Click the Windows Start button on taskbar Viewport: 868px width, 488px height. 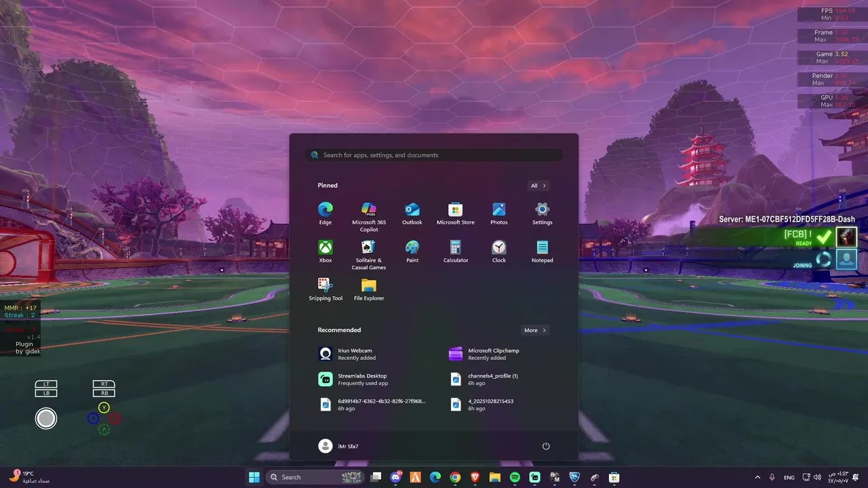[254, 477]
